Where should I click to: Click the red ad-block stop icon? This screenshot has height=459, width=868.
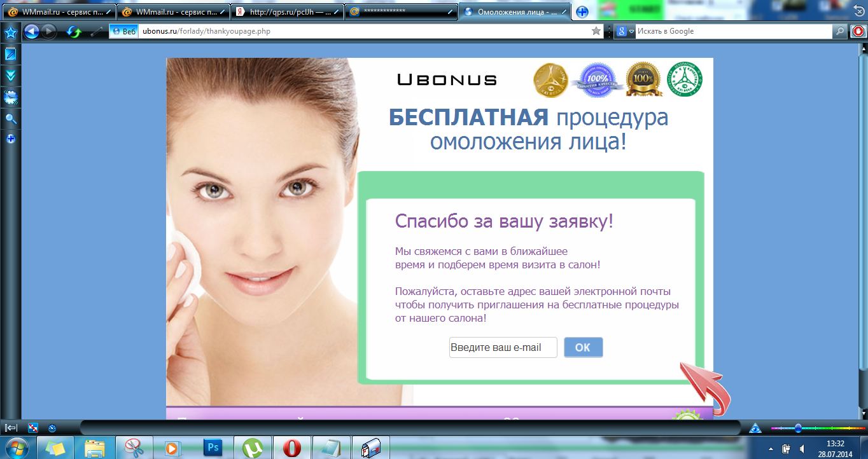click(859, 31)
